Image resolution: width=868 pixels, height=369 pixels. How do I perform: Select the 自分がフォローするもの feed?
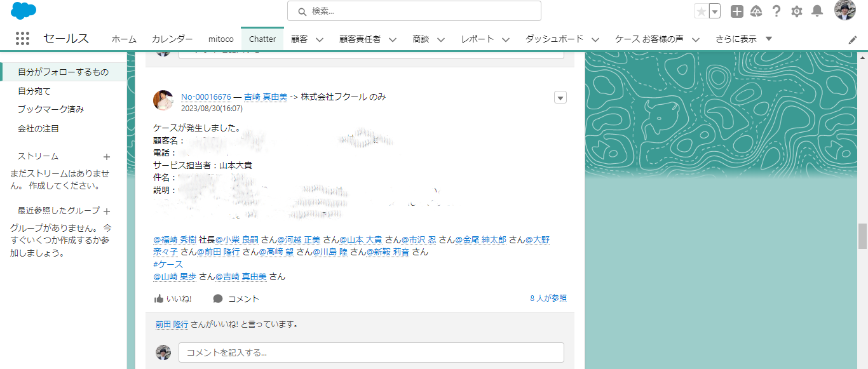pyautogui.click(x=64, y=72)
